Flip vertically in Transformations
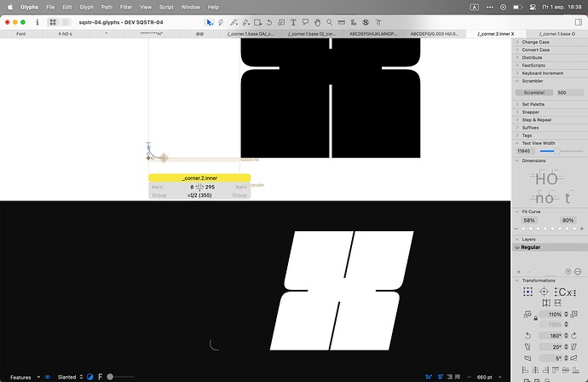Screen dimensions: 588x382 click(557, 303)
